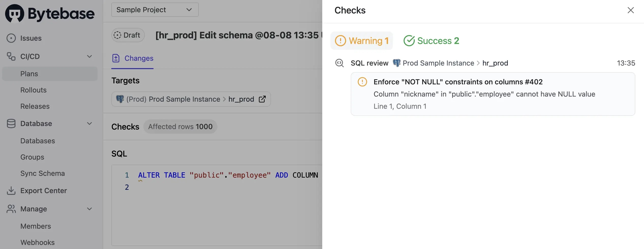The image size is (644, 249).
Task: Click Prod Sample Instance in Checks panel
Action: pyautogui.click(x=438, y=63)
